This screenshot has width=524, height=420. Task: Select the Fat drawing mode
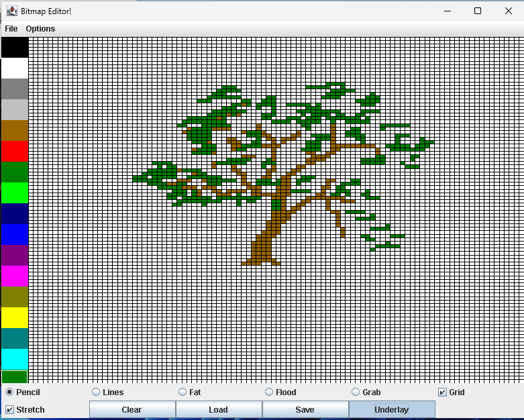click(x=189, y=392)
